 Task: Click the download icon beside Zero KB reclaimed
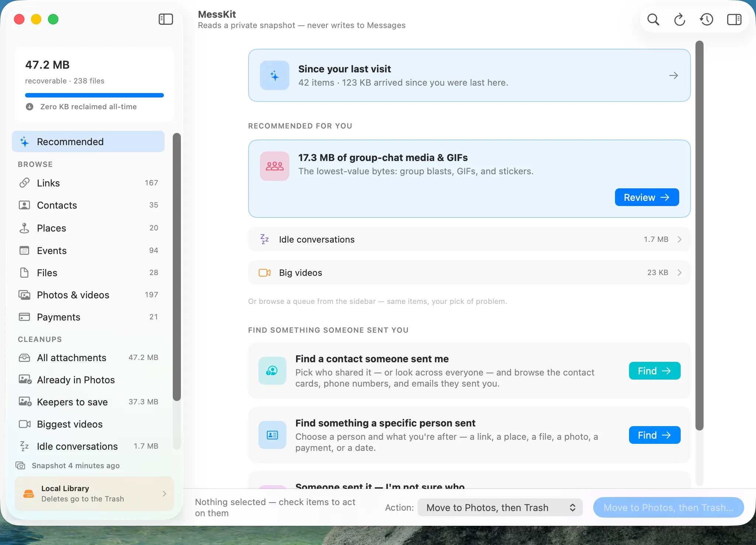30,107
